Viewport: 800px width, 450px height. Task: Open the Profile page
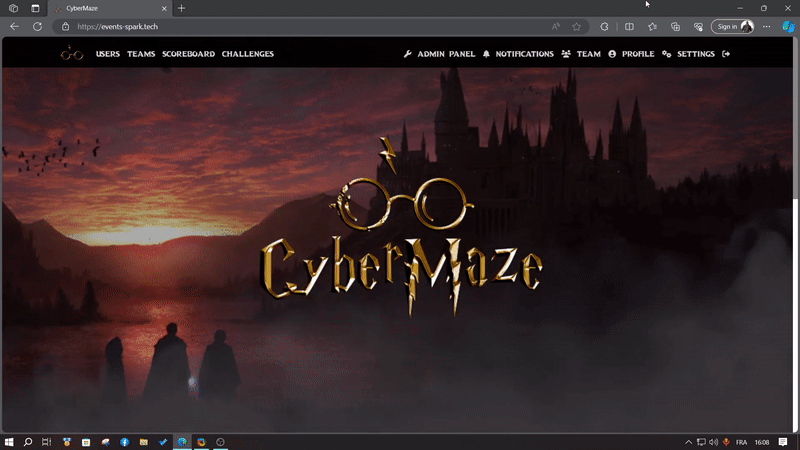631,54
